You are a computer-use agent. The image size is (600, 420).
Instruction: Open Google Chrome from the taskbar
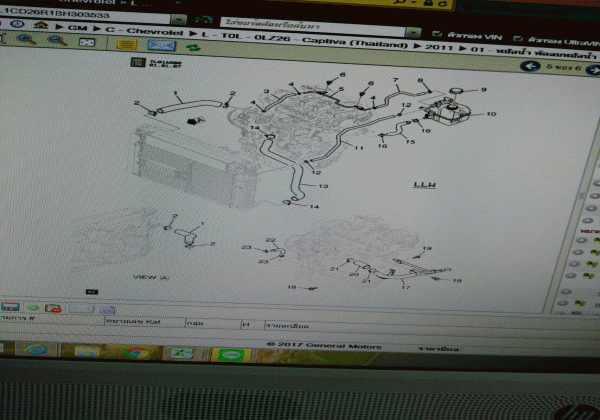(x=133, y=351)
